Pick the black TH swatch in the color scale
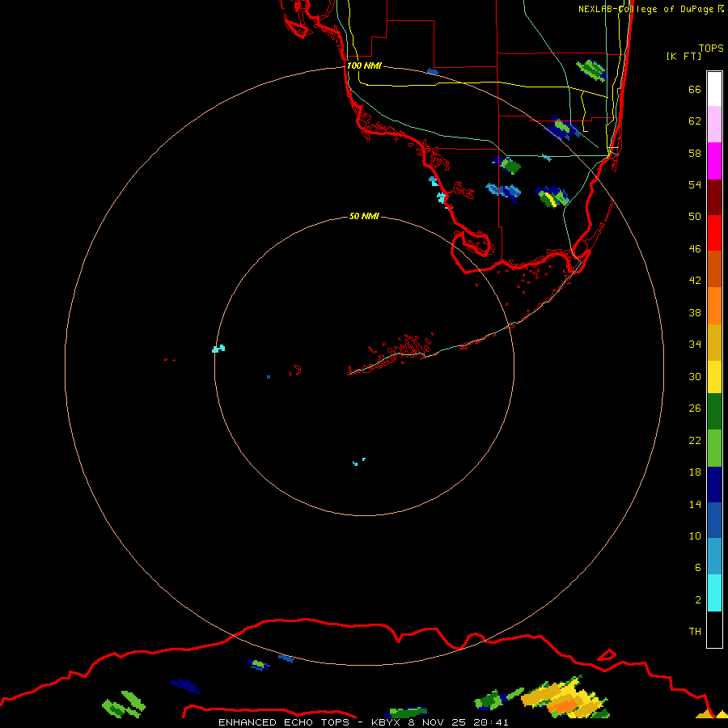 (x=714, y=629)
